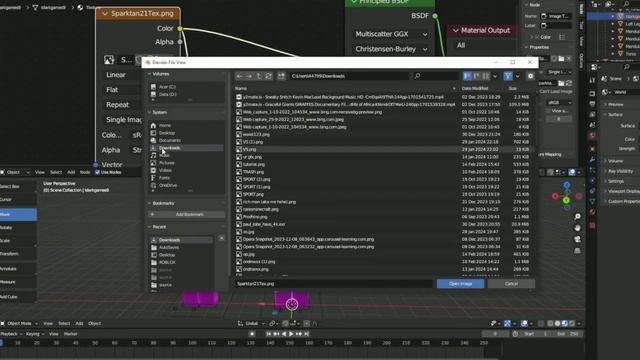Image resolution: width=640 pixels, height=360 pixels.
Task: Clear recent folders X button
Action: [221, 238]
